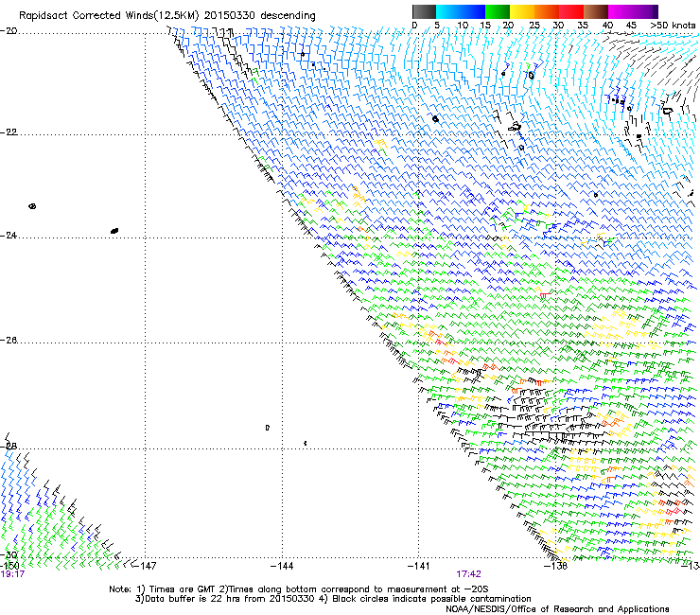Click the '10' legend scale label
Image resolution: width=700 pixels, height=615 pixels.
463,26
